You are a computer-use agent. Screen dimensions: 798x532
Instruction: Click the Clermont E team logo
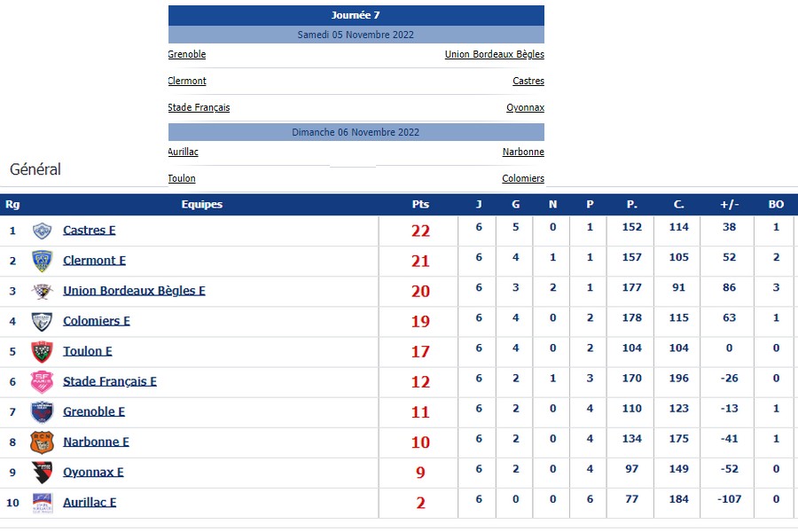pyautogui.click(x=42, y=261)
